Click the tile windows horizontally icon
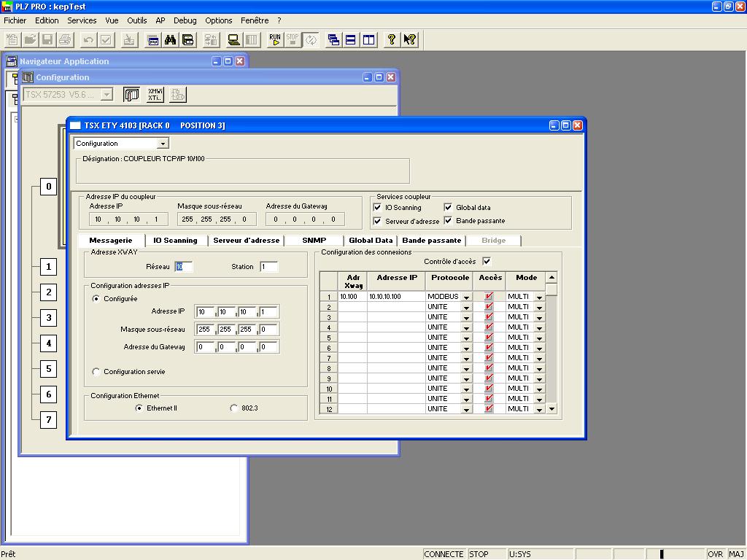 click(x=351, y=39)
